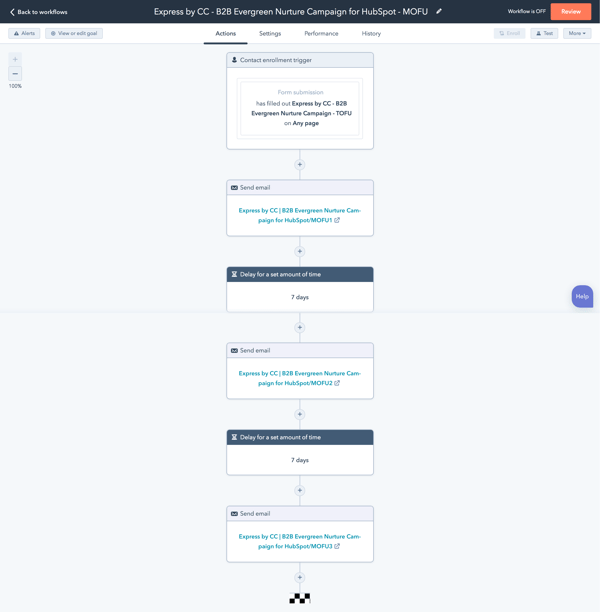Zoom out the workflow canvas
The width and height of the screenshot is (600, 612).
point(15,73)
